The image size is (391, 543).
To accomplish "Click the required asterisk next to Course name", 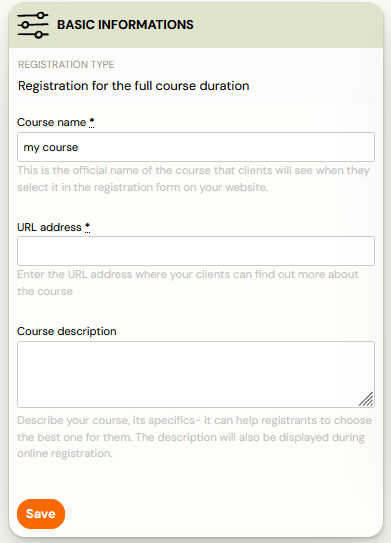I will (91, 123).
